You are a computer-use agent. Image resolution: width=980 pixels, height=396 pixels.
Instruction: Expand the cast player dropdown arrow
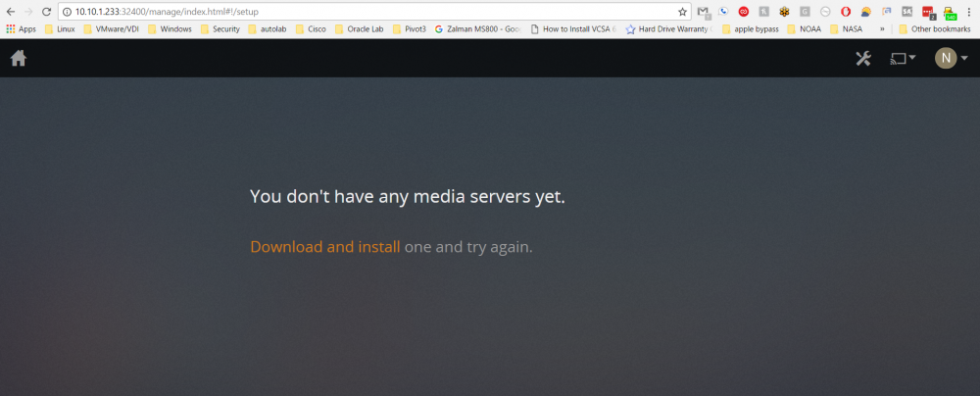coord(912,58)
